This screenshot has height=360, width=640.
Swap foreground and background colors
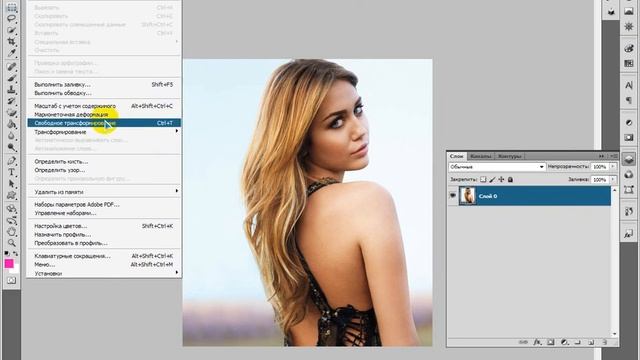click(x=16, y=253)
